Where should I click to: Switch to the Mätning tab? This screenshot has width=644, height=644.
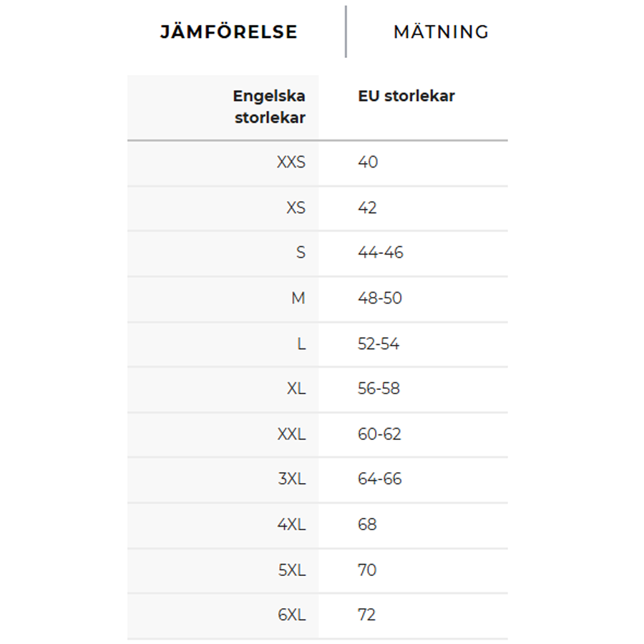coord(441,32)
